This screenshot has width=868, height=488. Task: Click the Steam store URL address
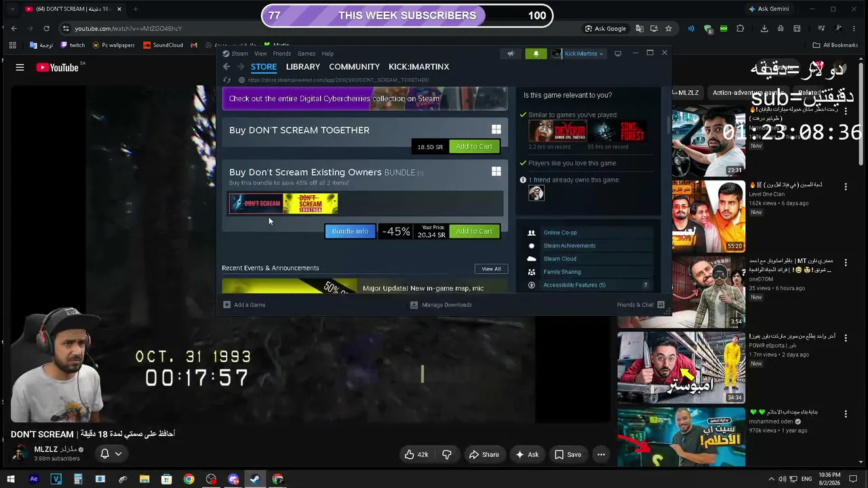pos(338,80)
